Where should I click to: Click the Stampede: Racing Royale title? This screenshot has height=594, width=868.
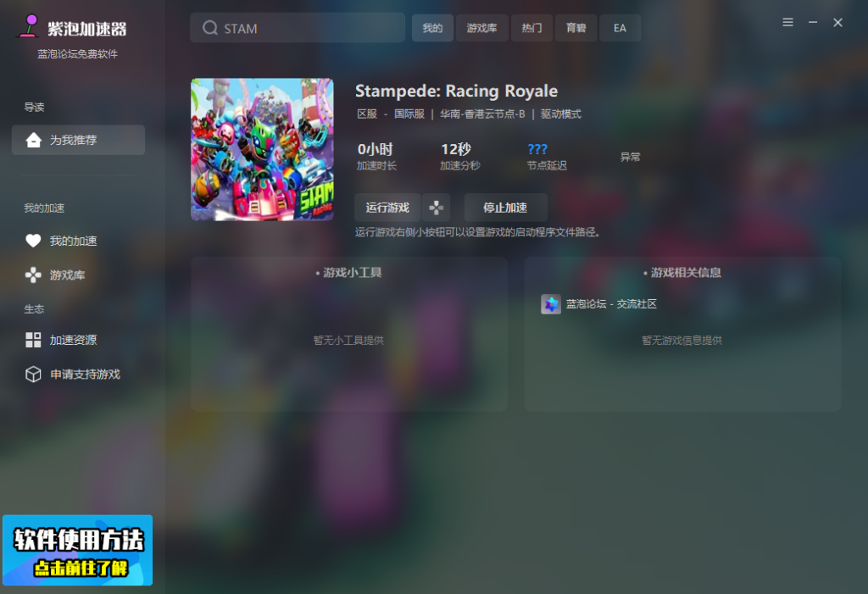click(x=456, y=91)
